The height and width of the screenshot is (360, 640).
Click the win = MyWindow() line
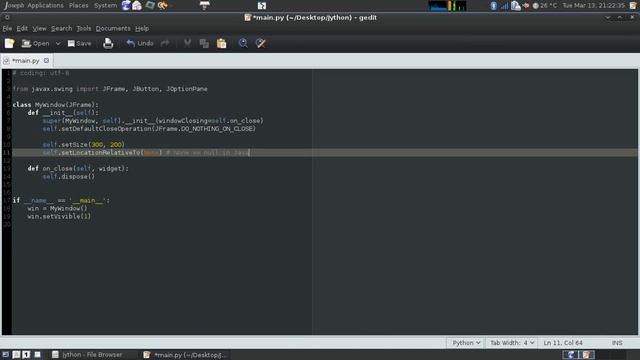click(x=57, y=208)
